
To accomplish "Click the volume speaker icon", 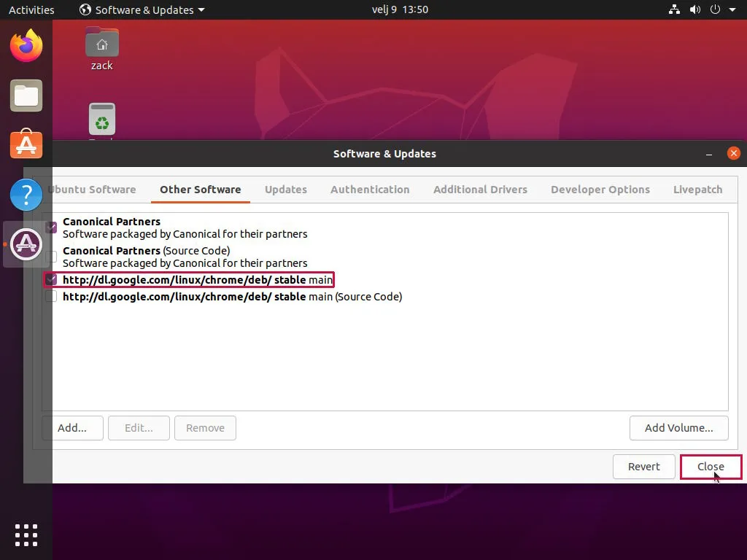I will (695, 9).
